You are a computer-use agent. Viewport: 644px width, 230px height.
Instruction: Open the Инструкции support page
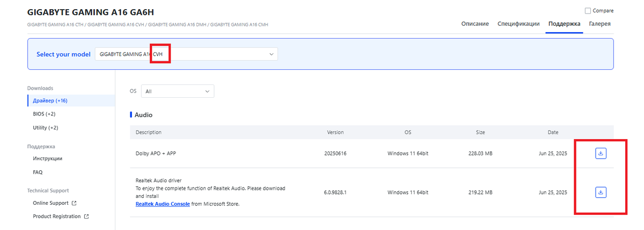click(x=47, y=159)
